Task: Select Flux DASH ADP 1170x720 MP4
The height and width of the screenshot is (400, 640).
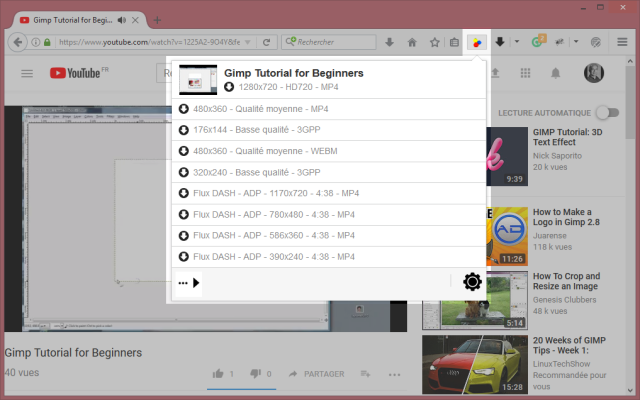Action: click(329, 193)
